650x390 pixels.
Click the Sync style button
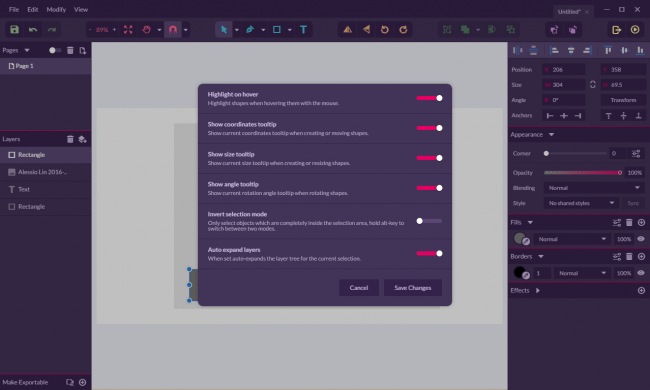633,203
